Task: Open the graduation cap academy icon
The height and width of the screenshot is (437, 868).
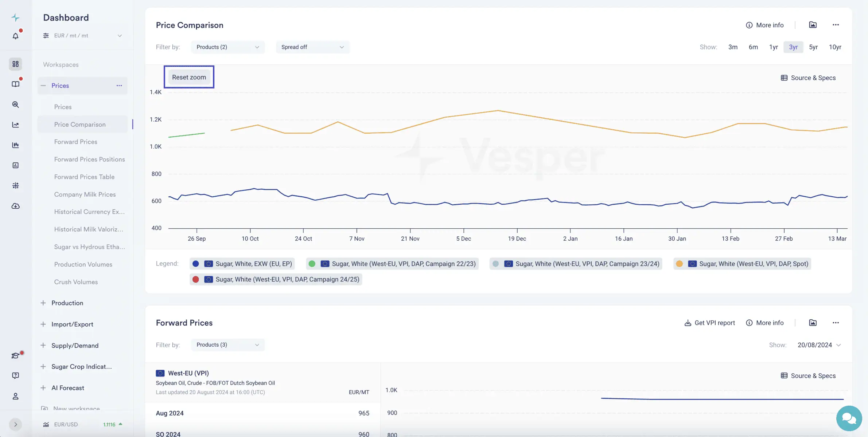Action: tap(15, 355)
